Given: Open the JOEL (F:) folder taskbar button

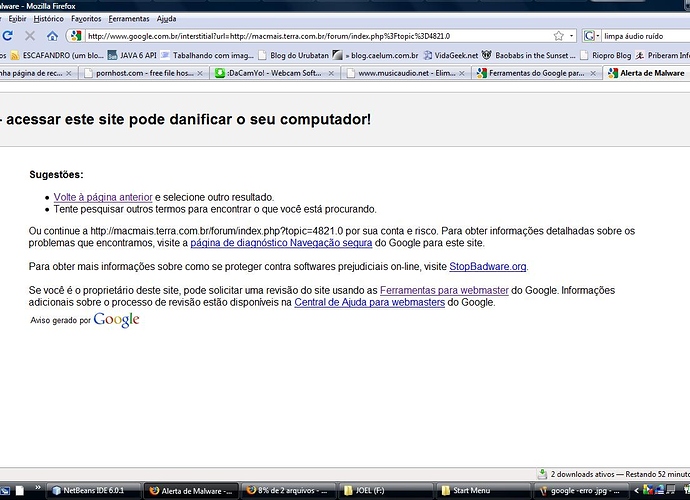Looking at the screenshot, I should click(x=386, y=490).
